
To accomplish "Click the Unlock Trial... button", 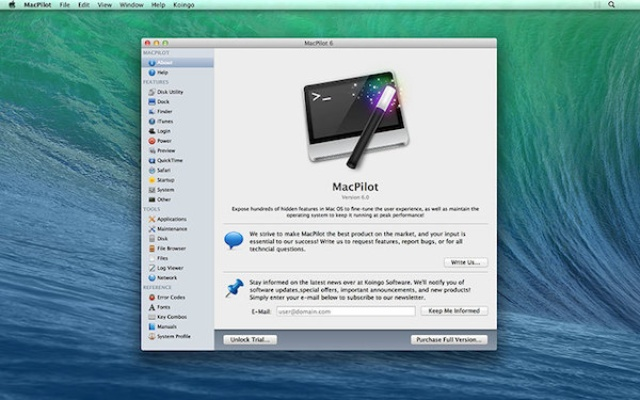I will (250, 339).
